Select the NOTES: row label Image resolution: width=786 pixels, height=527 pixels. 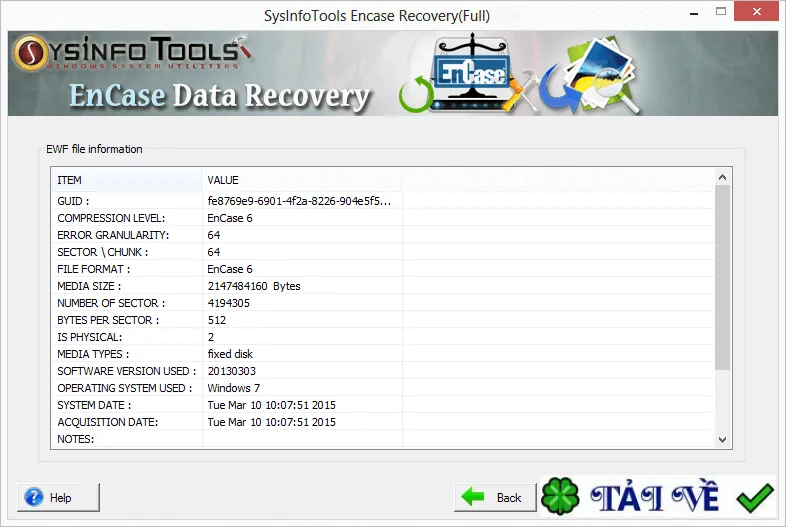[75, 440]
